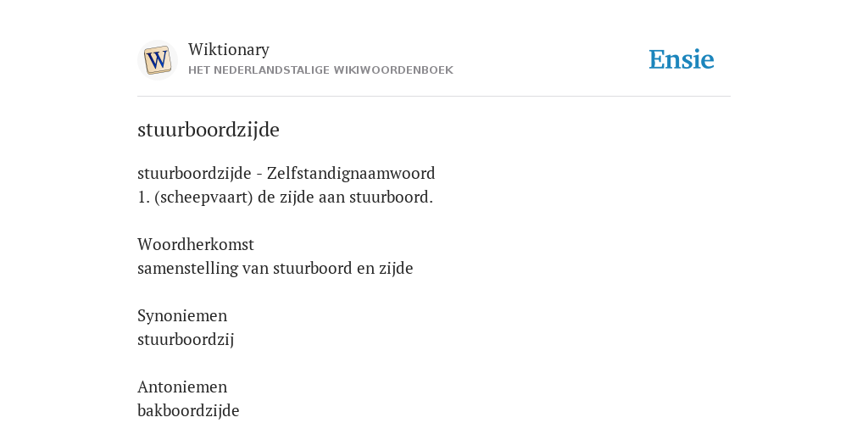Viewport: 868px width, 434px height.
Task: Open the Ensie logo link
Action: pyautogui.click(x=682, y=60)
